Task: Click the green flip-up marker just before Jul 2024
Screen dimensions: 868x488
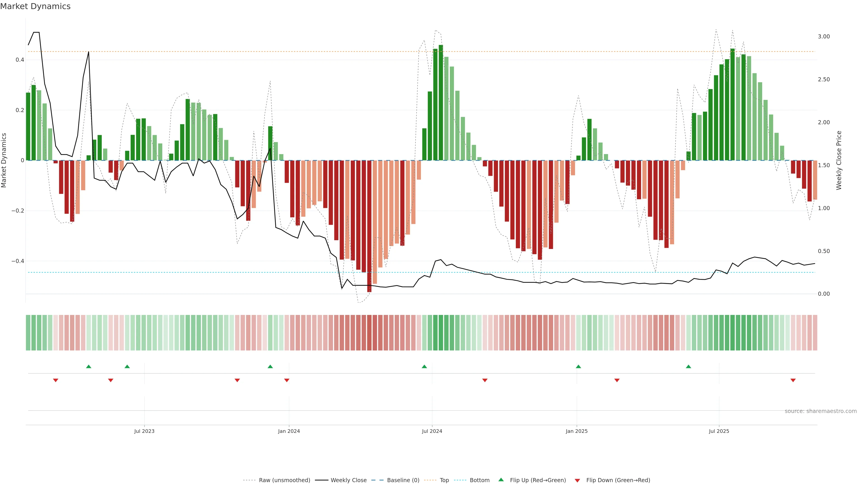Action: coord(424,366)
